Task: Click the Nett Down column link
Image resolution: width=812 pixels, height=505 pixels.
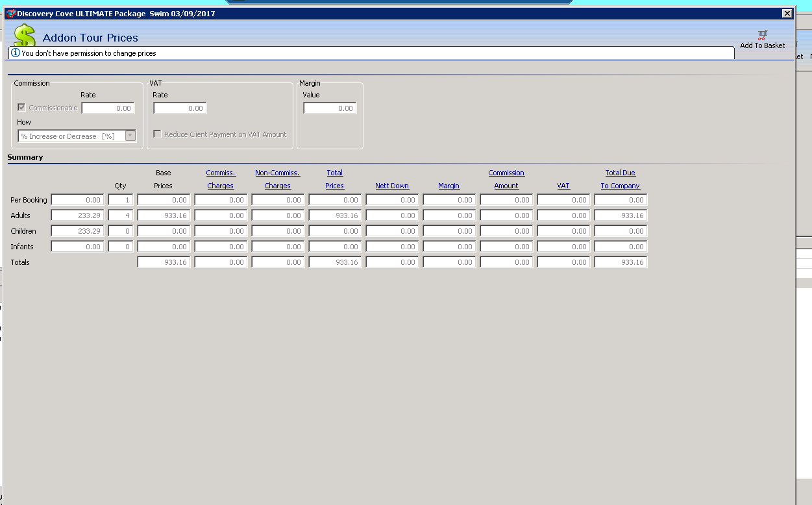Action: (x=392, y=186)
